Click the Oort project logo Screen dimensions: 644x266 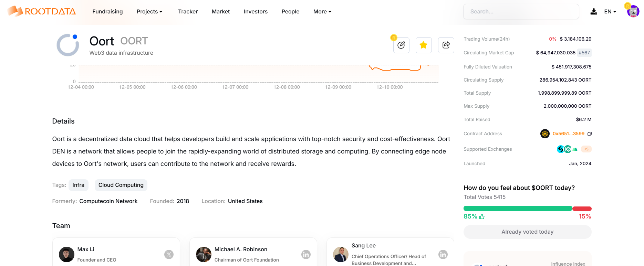[x=68, y=45]
